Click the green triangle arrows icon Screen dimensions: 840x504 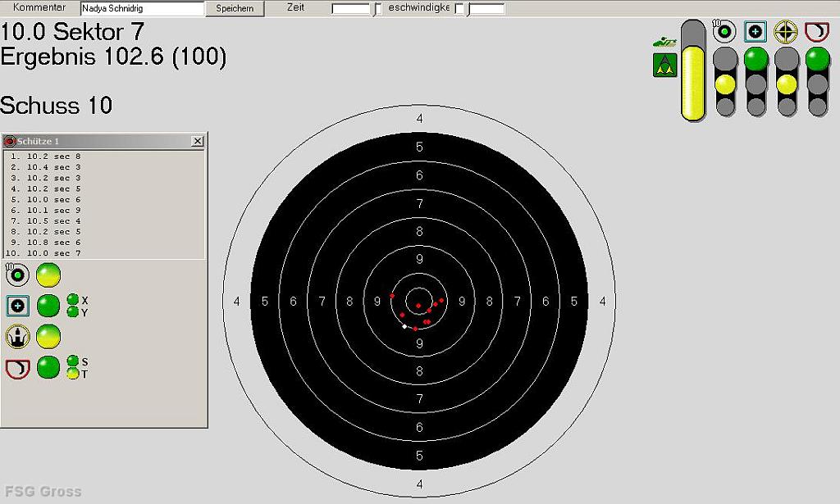pyautogui.click(x=664, y=66)
